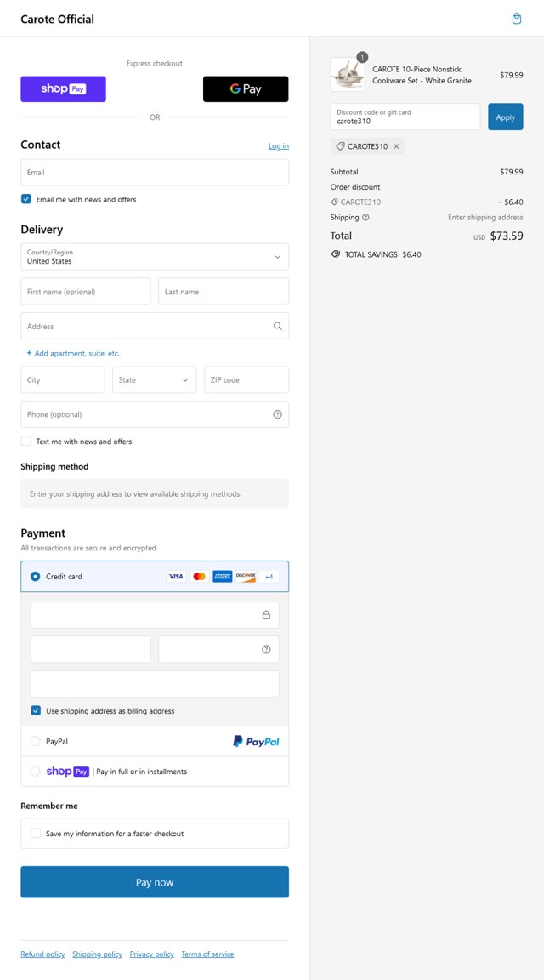
Task: Click the USD $73.59 total amount
Action: 498,236
